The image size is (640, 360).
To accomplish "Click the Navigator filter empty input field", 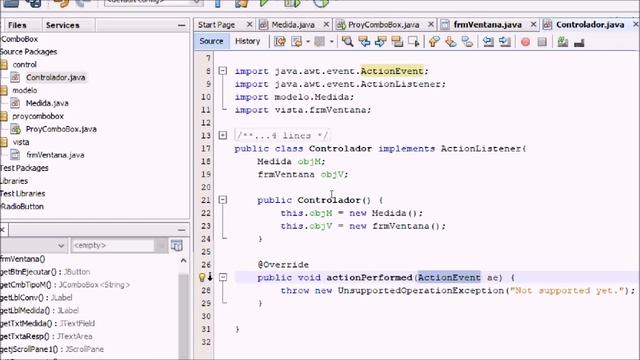I will pos(113,245).
